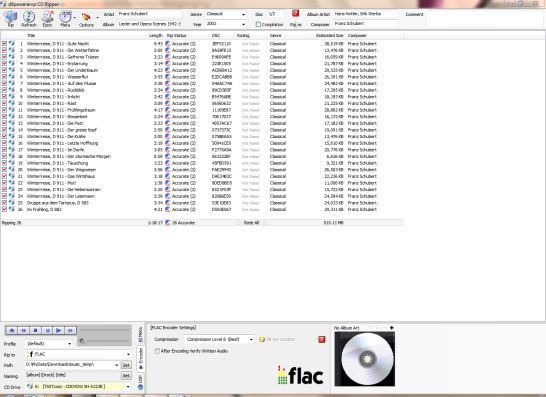Click the summary row '26 Accurate' icon
The height and width of the screenshot is (397, 546).
(167, 222)
